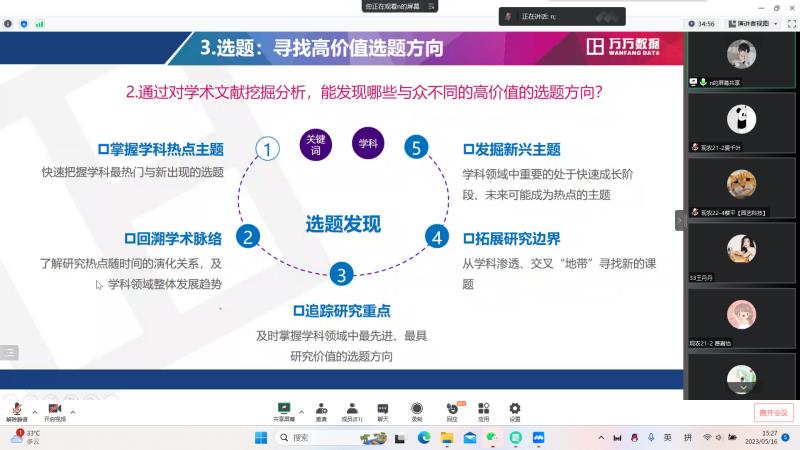Unmute microphone with 解除静音 button
The image size is (800, 450).
click(x=16, y=410)
